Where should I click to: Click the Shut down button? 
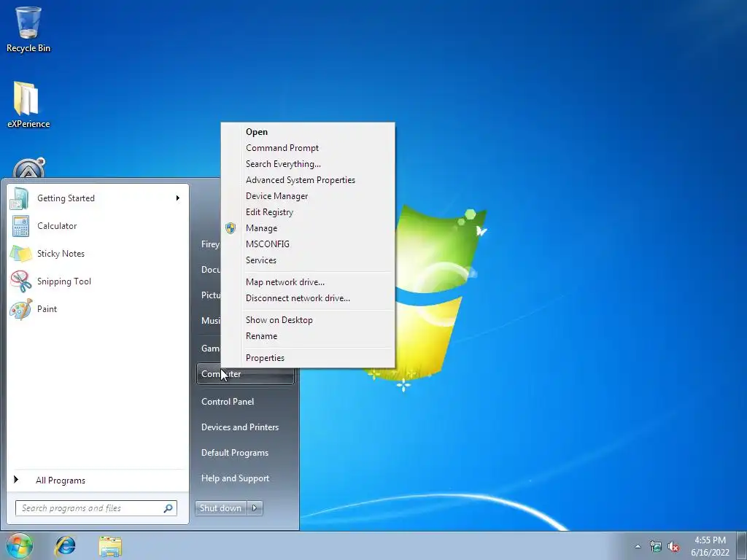(x=221, y=508)
